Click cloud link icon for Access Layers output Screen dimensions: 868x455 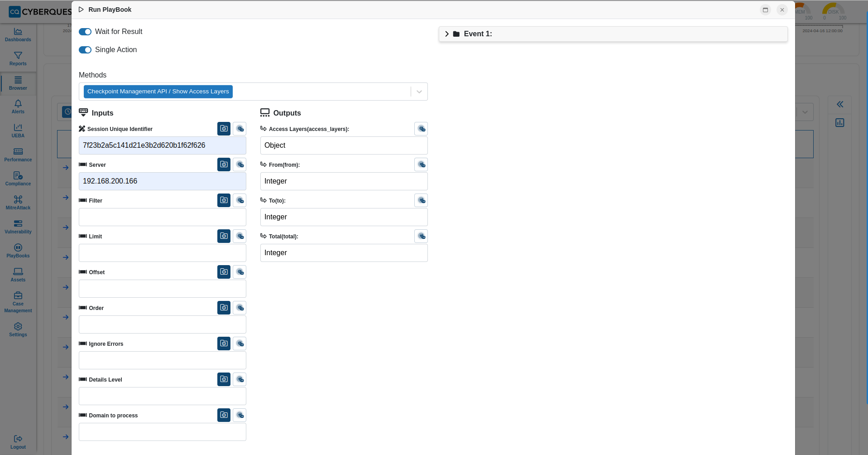[421, 129]
